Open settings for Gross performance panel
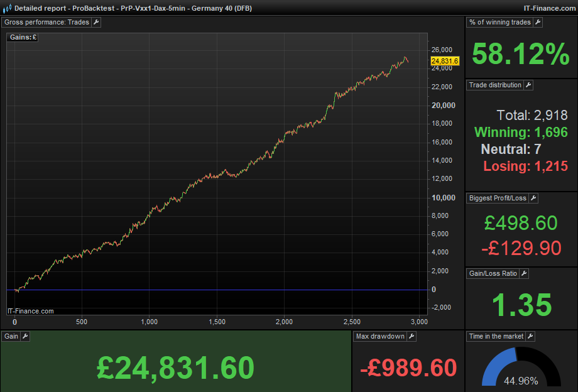This screenshot has width=578, height=392. coord(96,22)
